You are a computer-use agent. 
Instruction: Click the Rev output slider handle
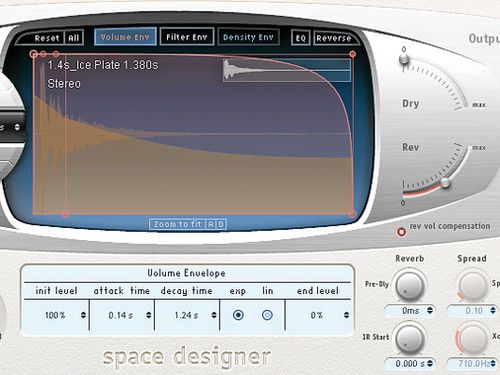[x=445, y=182]
